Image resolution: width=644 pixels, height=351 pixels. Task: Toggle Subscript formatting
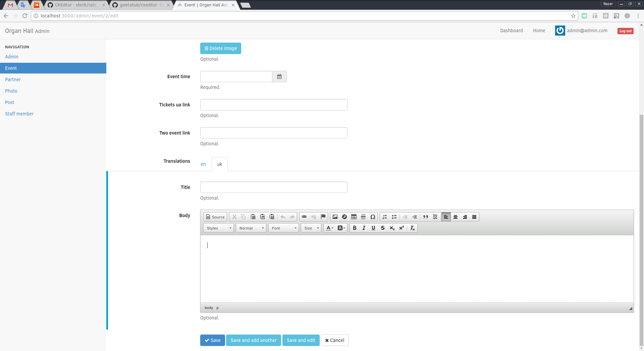point(392,228)
